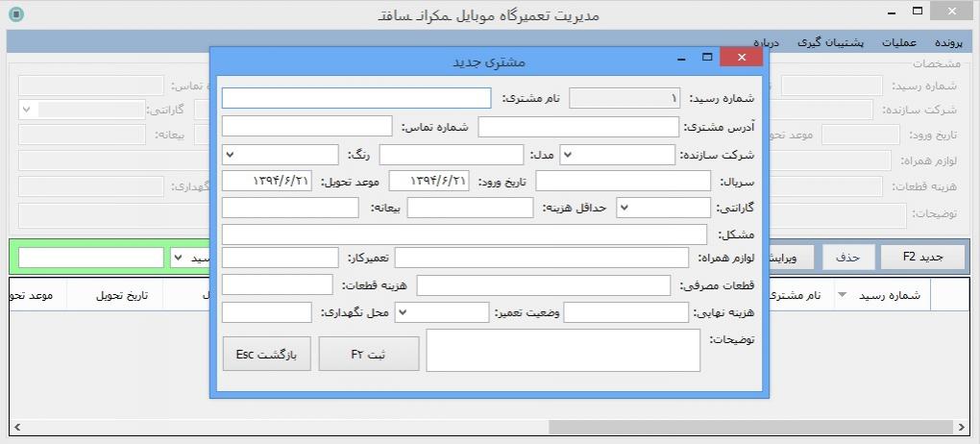
Task: Click the ثبت F2 save button
Action: (369, 354)
